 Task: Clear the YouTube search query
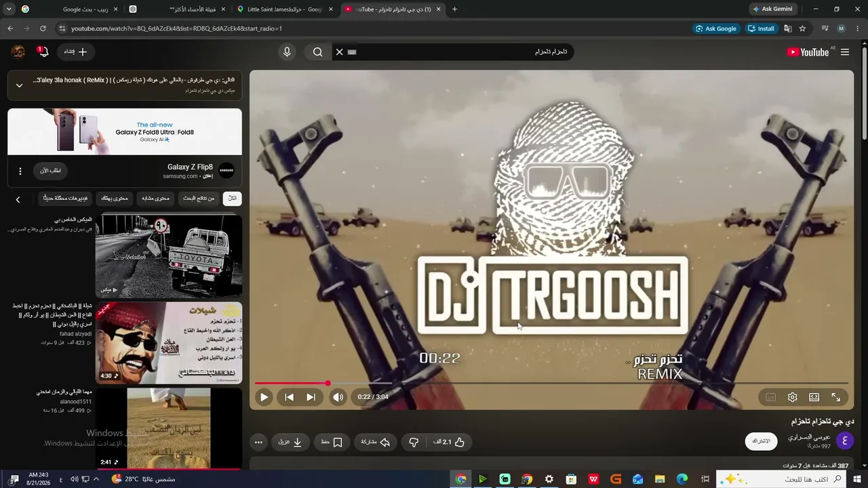click(x=340, y=52)
